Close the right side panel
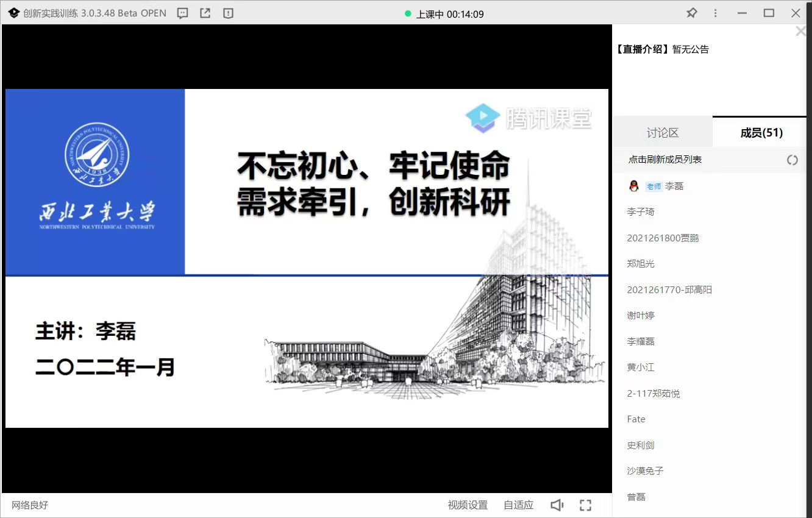 point(800,32)
